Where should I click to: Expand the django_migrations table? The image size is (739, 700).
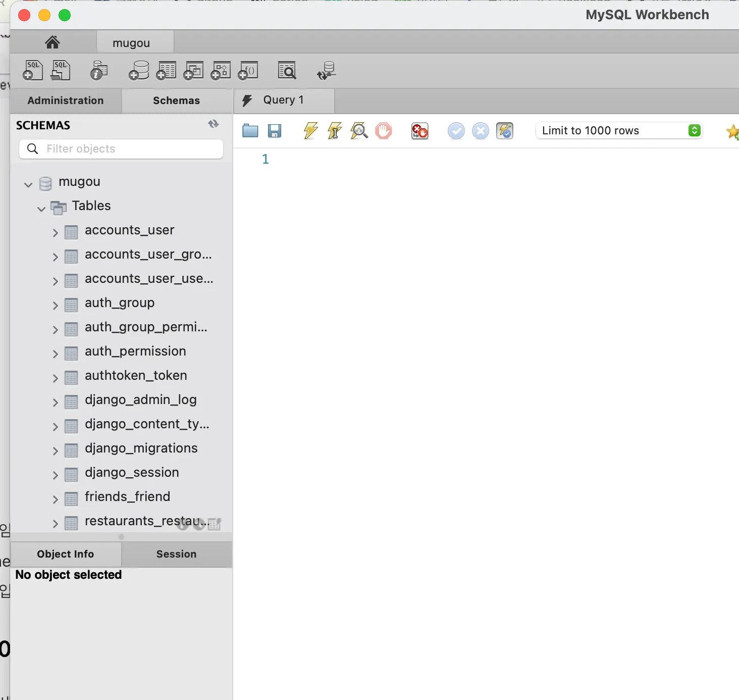56,451
